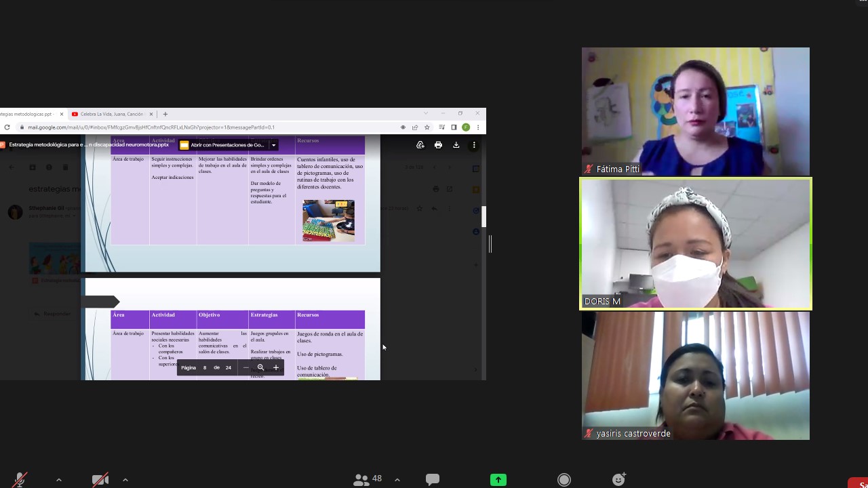The width and height of the screenshot is (868, 488).
Task: Unmute the microphone in Zoom toolbar
Action: click(20, 480)
